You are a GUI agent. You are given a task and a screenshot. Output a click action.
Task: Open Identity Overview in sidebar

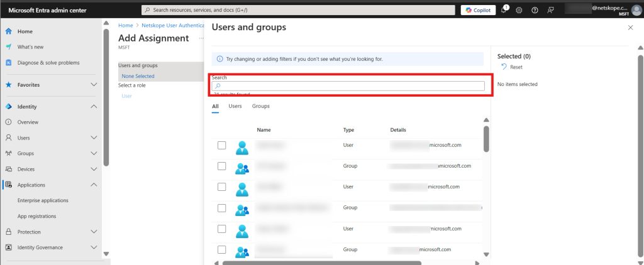28,122
